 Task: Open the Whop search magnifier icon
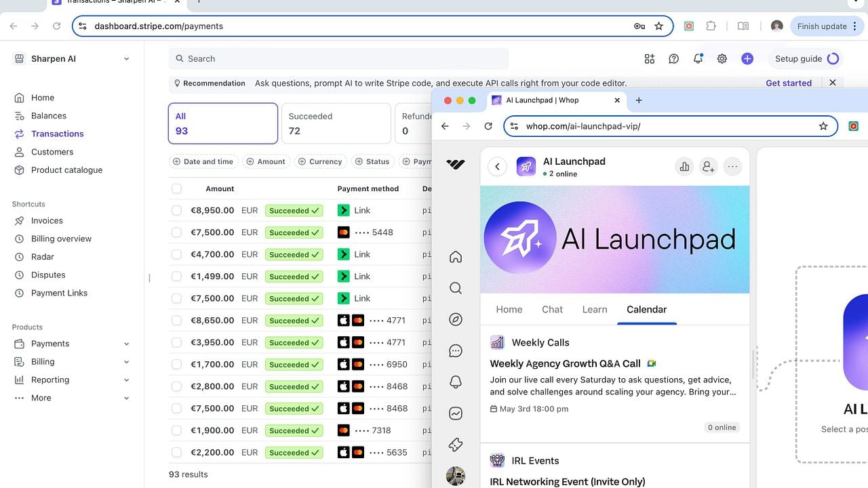pos(456,288)
